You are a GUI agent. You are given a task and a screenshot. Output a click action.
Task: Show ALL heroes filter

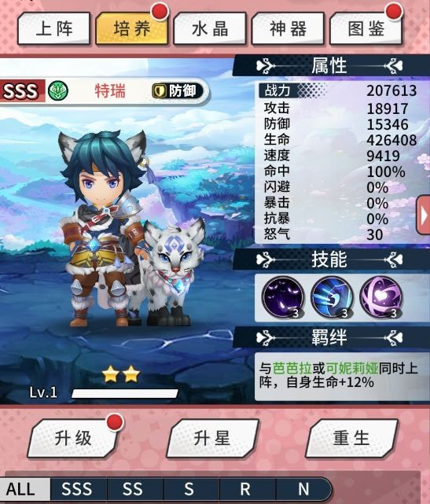pos(21,489)
